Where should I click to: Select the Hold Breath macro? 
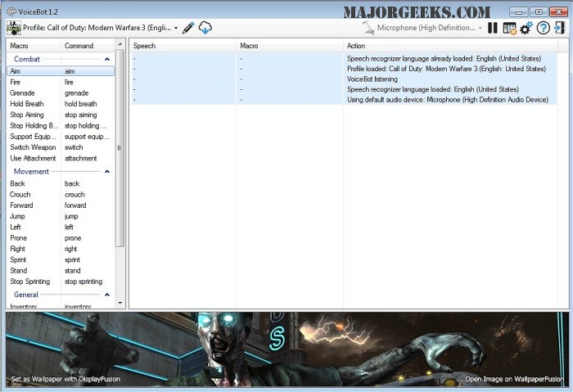pos(61,104)
